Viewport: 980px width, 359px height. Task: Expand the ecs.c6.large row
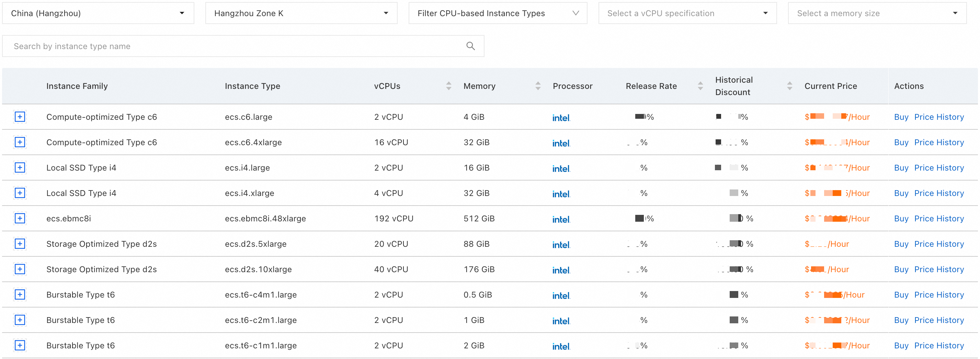(x=20, y=117)
